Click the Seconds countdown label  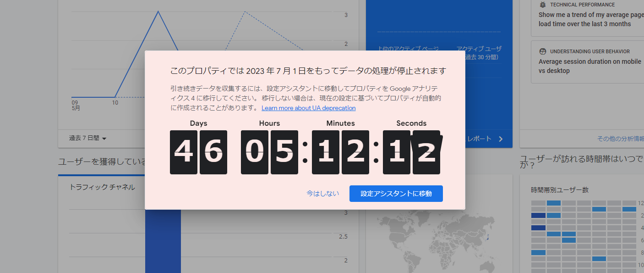point(411,123)
